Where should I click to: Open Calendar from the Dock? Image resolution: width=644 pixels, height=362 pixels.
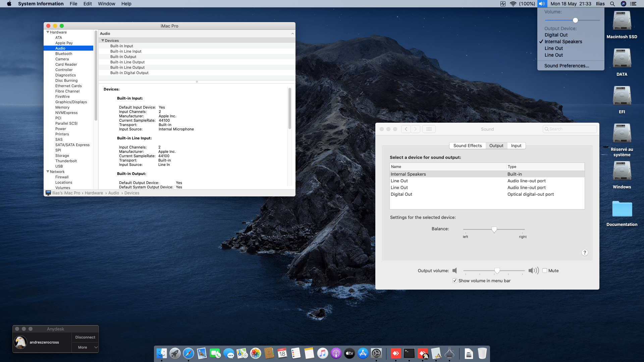pyautogui.click(x=282, y=353)
